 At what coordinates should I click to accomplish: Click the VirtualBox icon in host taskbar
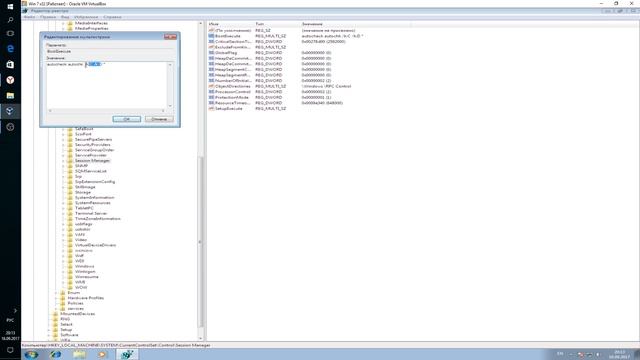10,111
